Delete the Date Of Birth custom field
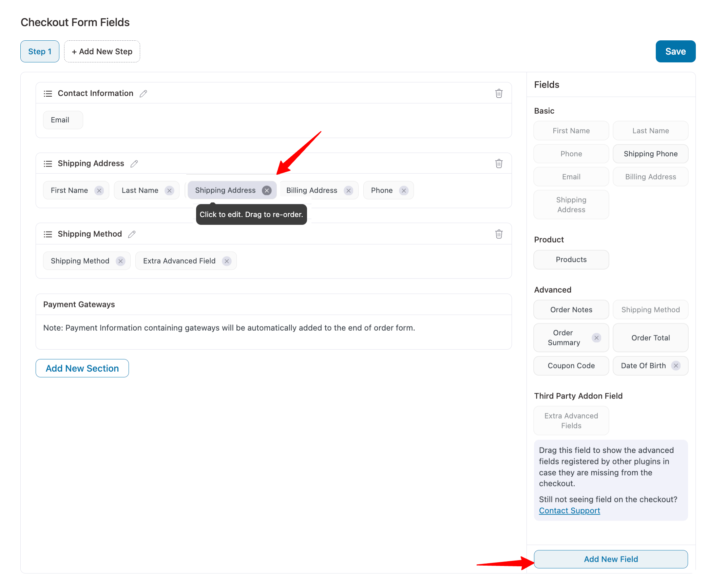The image size is (706, 588). [676, 366]
